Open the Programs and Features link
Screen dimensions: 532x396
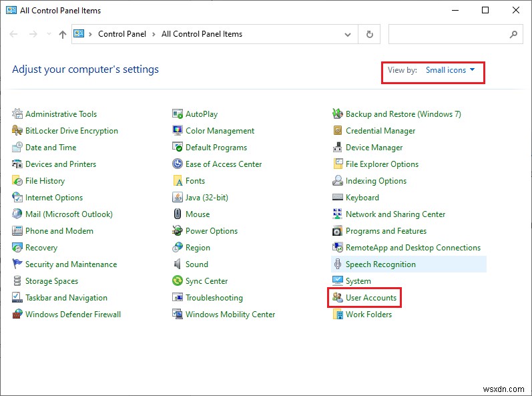(386, 231)
